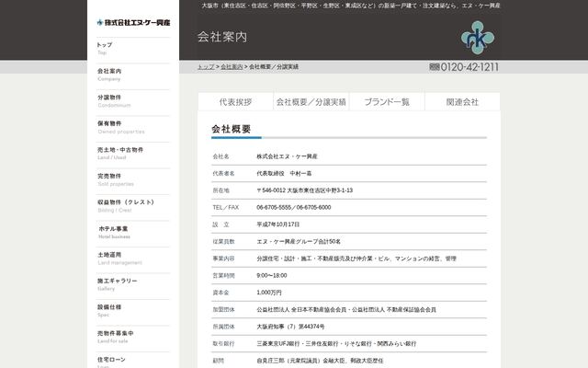
Task: Click the 事業内容 row label
Action: (223, 259)
